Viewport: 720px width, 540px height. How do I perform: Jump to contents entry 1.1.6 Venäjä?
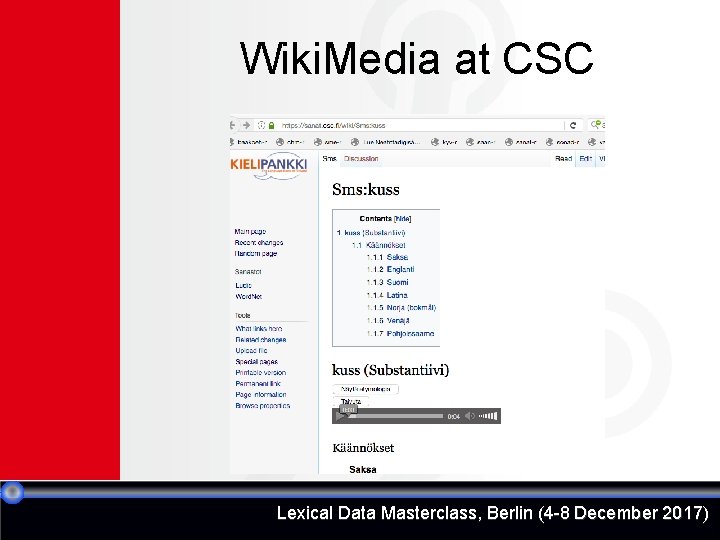(388, 321)
